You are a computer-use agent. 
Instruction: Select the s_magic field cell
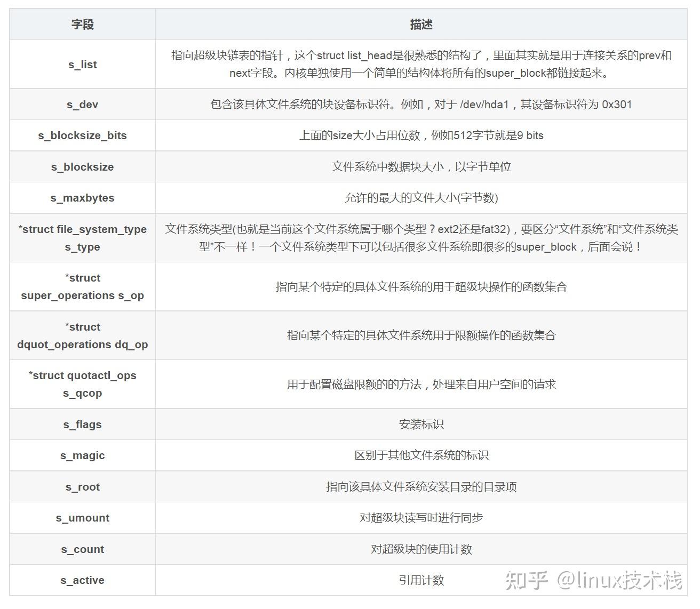(82, 455)
